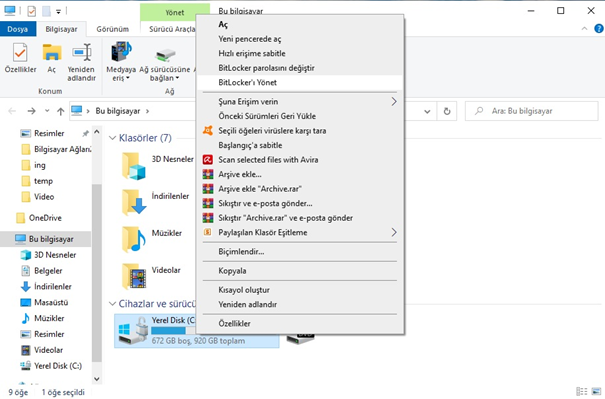Choose BitLocker parolasını değiştir entry
Image resolution: width=605 pixels, height=399 pixels.
click(x=300, y=68)
